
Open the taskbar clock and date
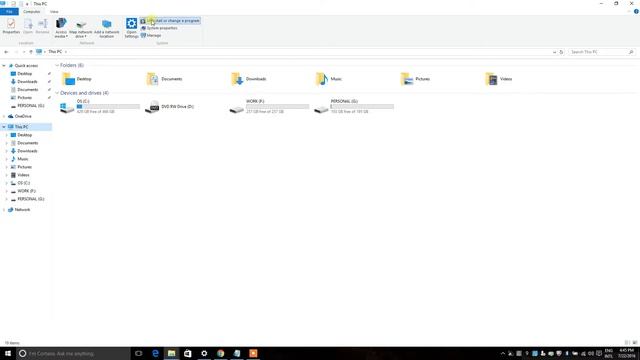(627, 353)
